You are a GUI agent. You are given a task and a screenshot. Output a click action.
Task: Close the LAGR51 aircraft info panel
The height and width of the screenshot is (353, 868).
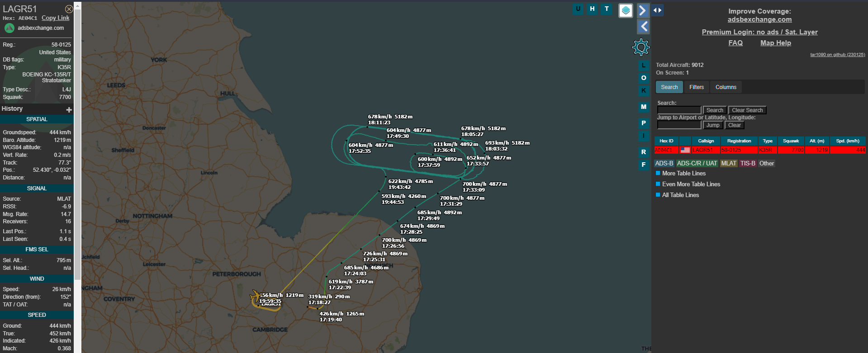point(69,9)
